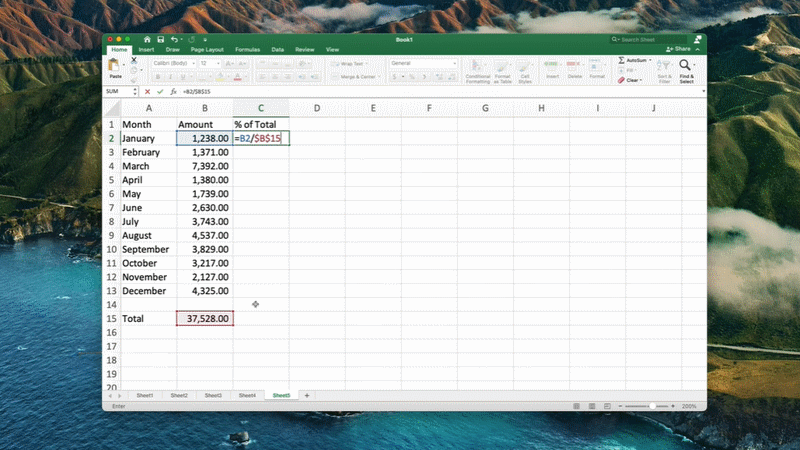800x450 pixels.
Task: Select the Format Painter brush icon
Action: click(x=134, y=80)
